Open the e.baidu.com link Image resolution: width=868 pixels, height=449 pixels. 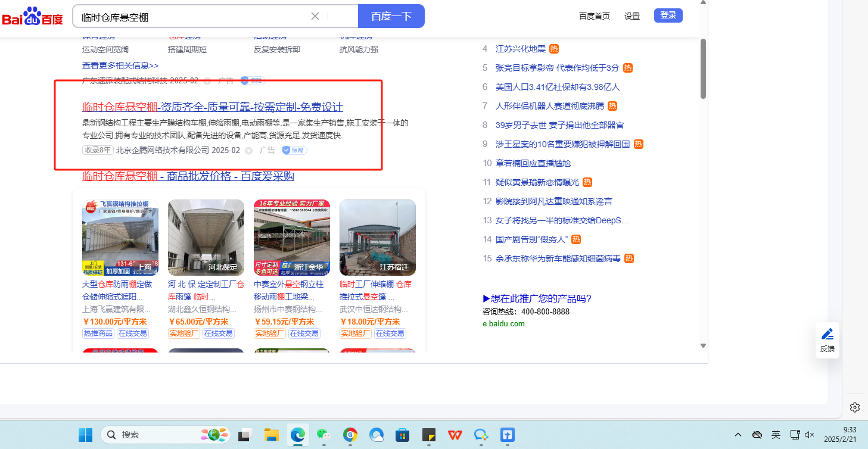tap(503, 323)
